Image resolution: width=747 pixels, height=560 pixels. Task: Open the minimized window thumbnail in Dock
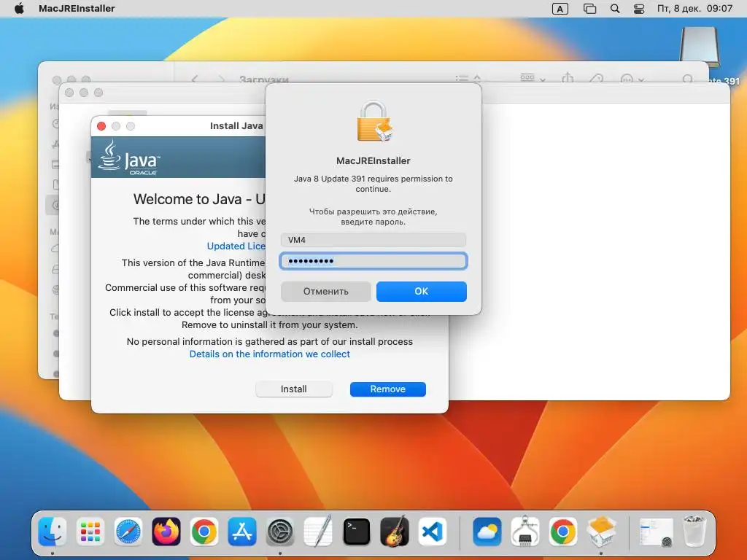point(656,532)
